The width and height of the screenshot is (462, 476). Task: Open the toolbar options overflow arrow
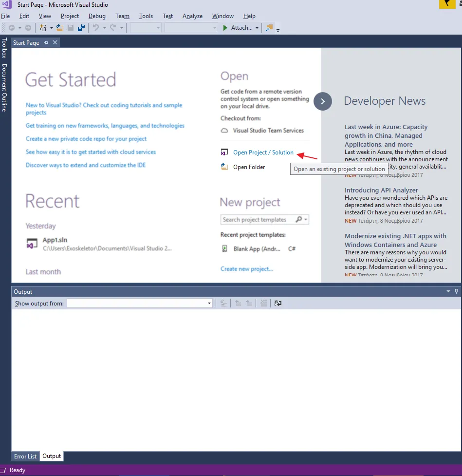(278, 30)
